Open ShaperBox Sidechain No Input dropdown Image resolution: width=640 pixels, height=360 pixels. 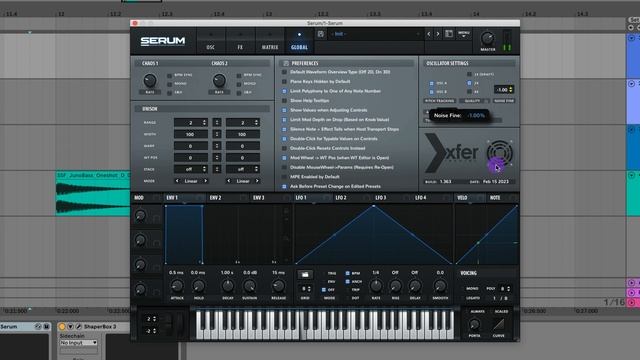(x=78, y=343)
